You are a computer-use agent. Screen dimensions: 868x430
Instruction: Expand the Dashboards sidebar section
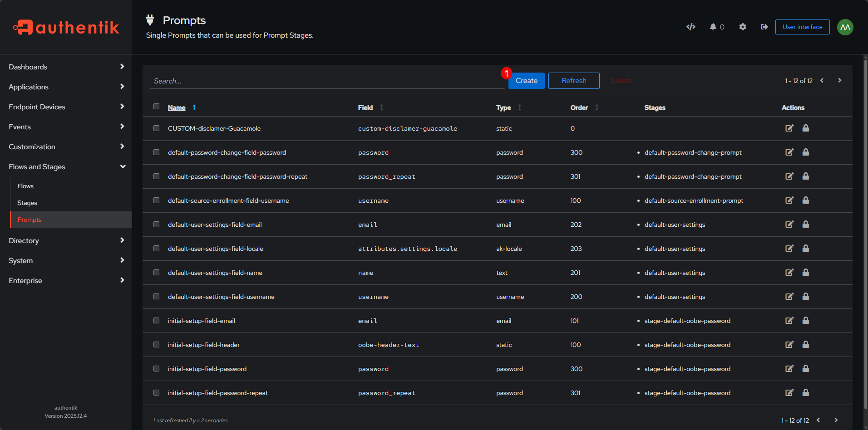(x=66, y=67)
